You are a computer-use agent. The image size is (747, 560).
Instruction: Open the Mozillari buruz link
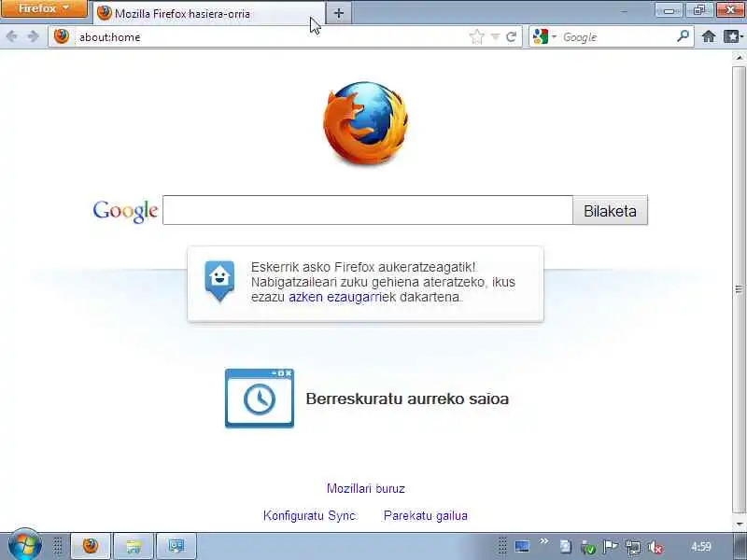click(366, 488)
